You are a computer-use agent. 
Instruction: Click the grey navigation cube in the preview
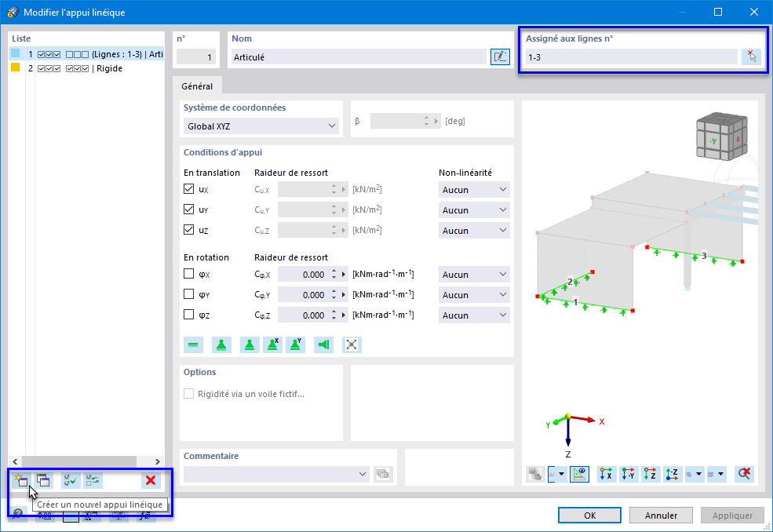(721, 136)
